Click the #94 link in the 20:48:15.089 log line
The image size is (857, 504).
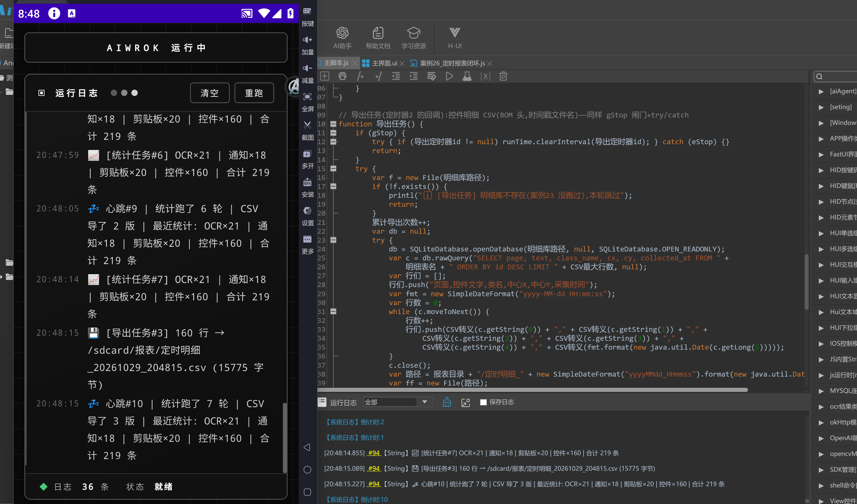point(374,469)
